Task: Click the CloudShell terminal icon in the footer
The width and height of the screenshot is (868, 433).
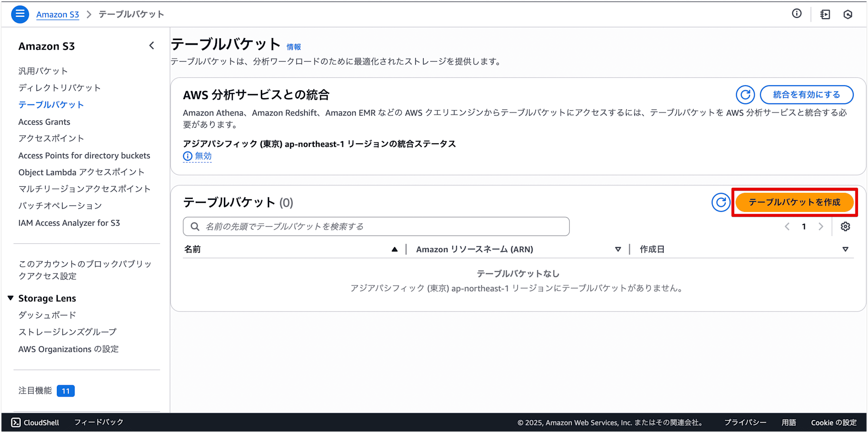Action: pyautogui.click(x=16, y=423)
